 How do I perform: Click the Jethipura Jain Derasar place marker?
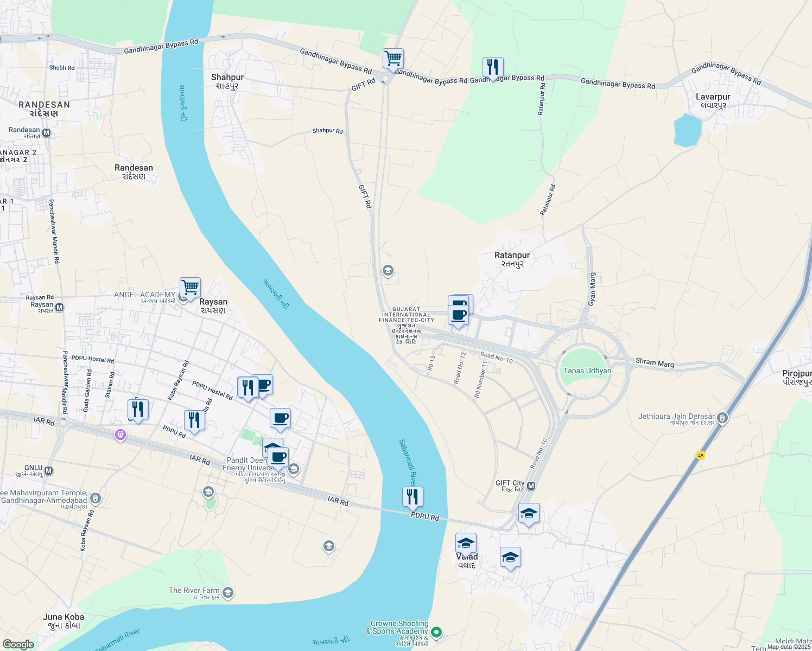pyautogui.click(x=722, y=418)
